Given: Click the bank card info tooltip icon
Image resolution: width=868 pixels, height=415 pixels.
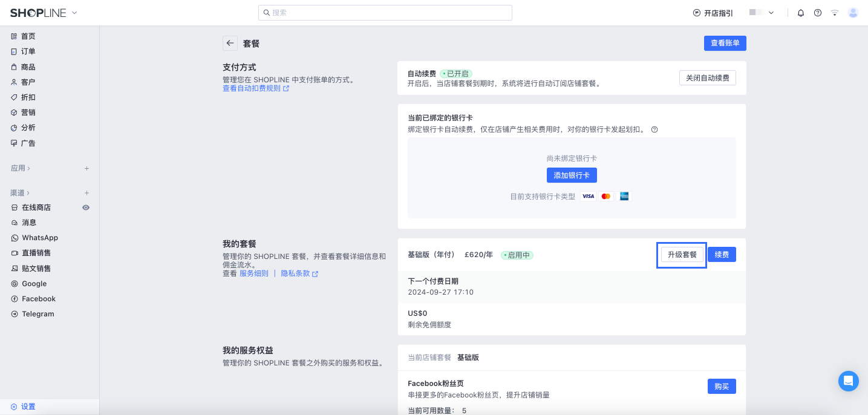Looking at the screenshot, I should (654, 129).
